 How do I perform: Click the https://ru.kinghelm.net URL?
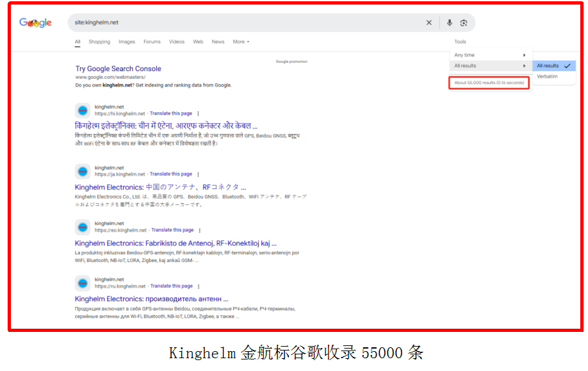[120, 286]
